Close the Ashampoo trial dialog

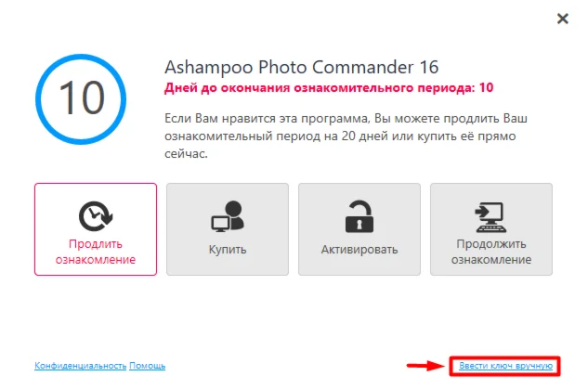point(563,19)
